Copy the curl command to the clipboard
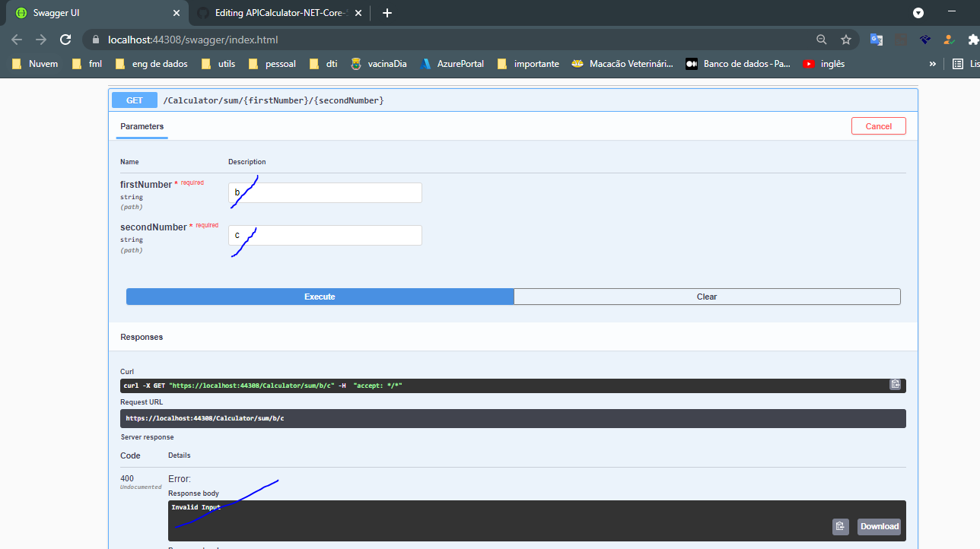Viewport: 980px width, 549px height. click(896, 385)
